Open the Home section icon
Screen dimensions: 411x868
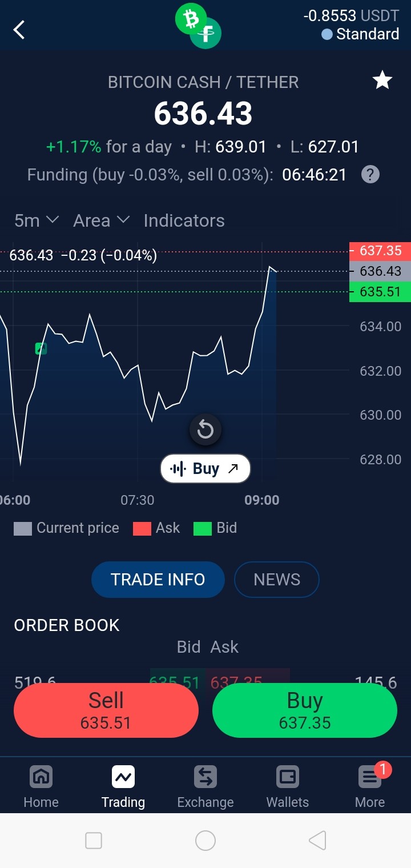[41, 777]
